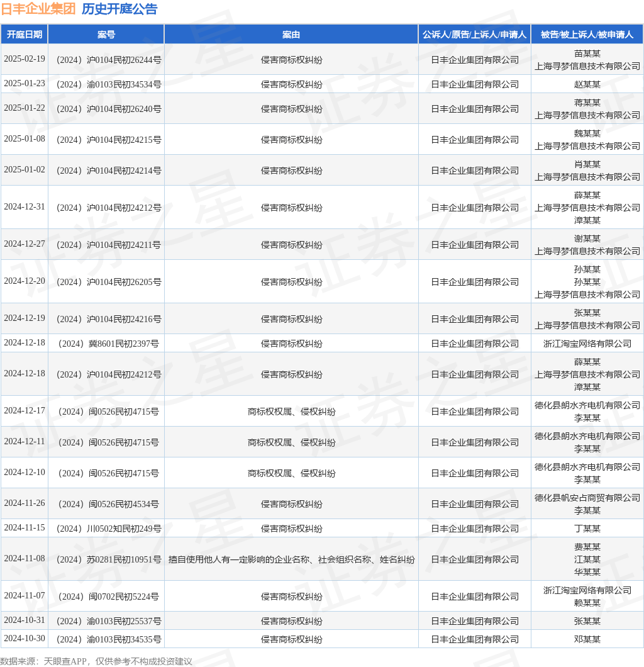Click date cell 2025-01-02

pos(25,170)
